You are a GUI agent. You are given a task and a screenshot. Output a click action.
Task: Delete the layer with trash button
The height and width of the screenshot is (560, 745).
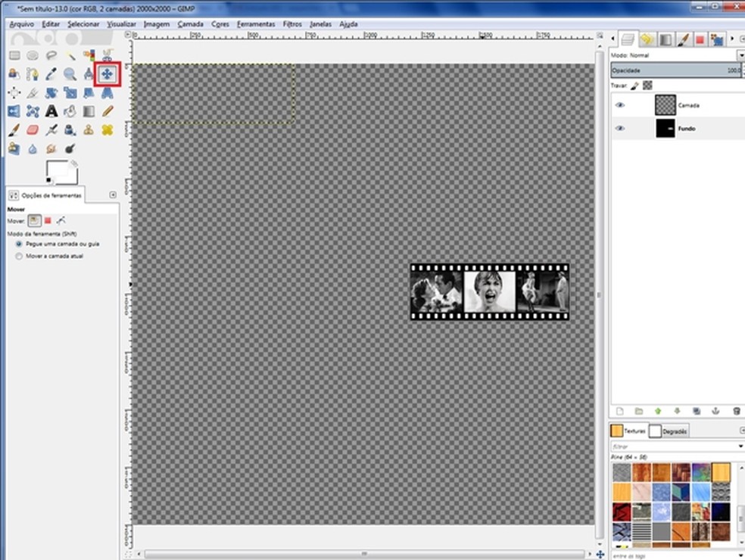737,411
